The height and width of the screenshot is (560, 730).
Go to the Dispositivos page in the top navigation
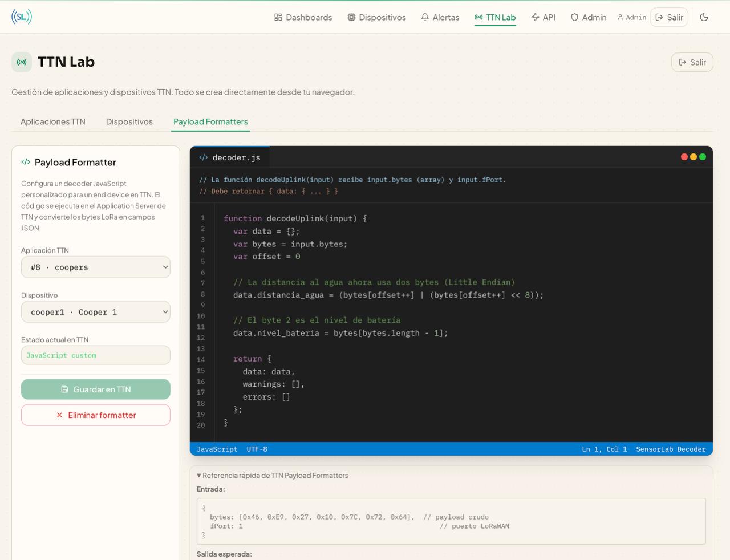pos(376,17)
